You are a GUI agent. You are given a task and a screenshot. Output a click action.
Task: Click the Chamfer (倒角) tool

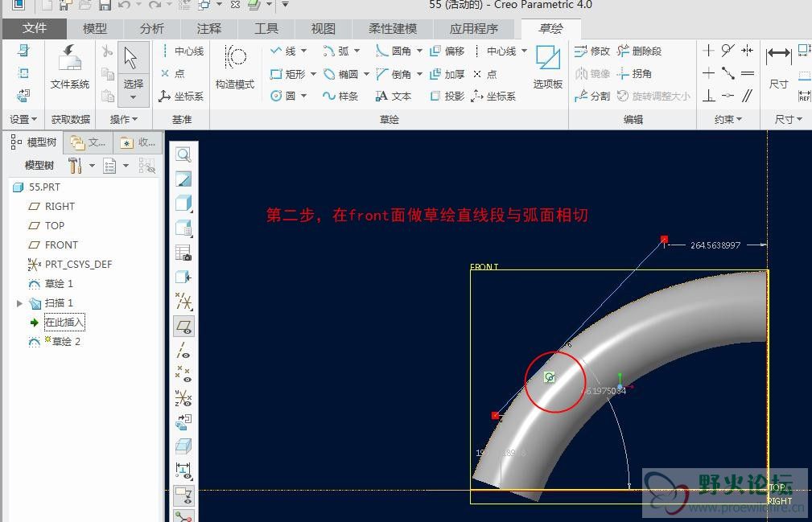click(394, 74)
